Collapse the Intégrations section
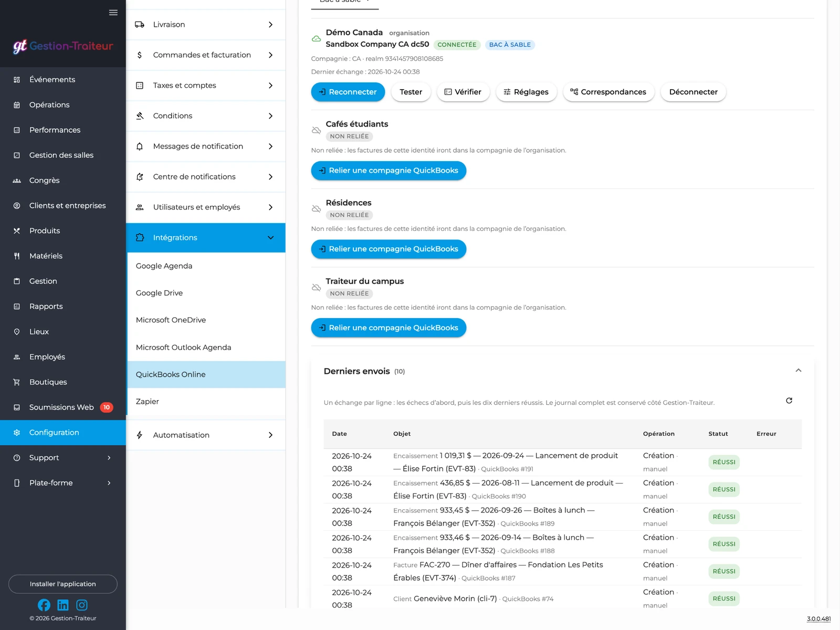The image size is (840, 630). [x=206, y=238]
